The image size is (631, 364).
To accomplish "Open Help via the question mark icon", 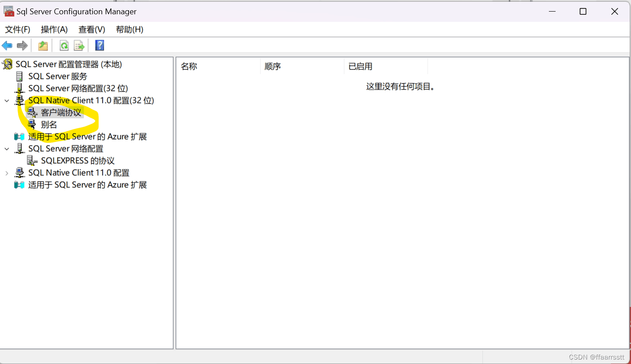I will (100, 45).
